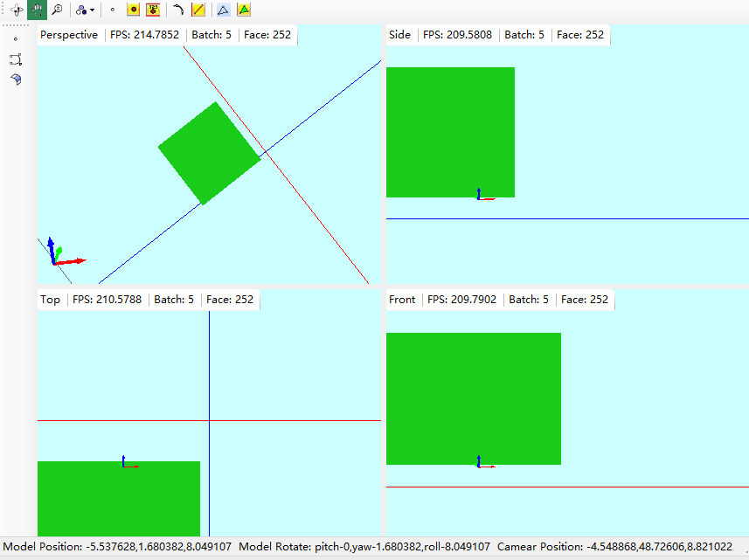
Task: Click the Front viewport label
Action: [402, 300]
